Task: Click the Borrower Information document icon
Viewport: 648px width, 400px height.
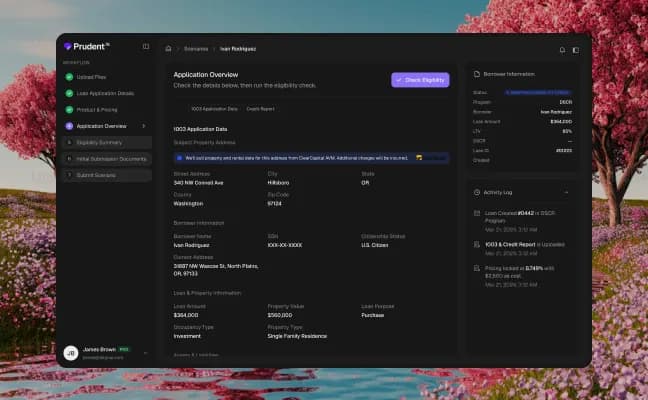Action: 476,74
